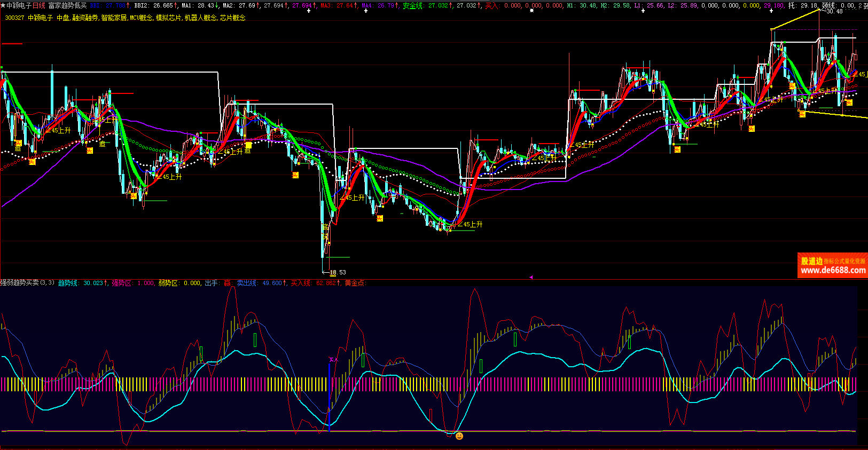
Task: Click the 强势区 legend label
Action: coord(122,283)
